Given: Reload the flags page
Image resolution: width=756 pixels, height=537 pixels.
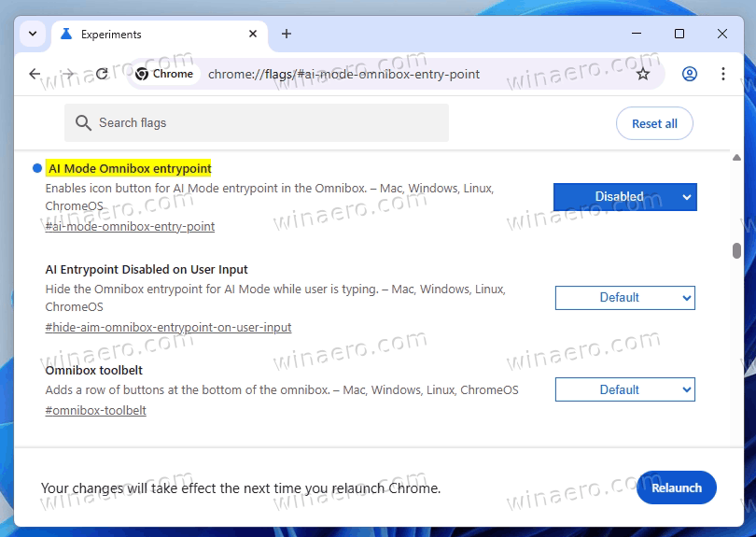Looking at the screenshot, I should pyautogui.click(x=102, y=74).
